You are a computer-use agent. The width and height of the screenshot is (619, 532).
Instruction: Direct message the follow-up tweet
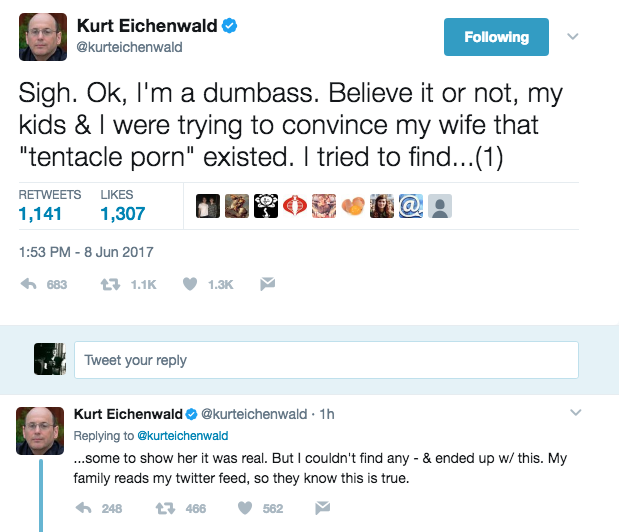(322, 508)
